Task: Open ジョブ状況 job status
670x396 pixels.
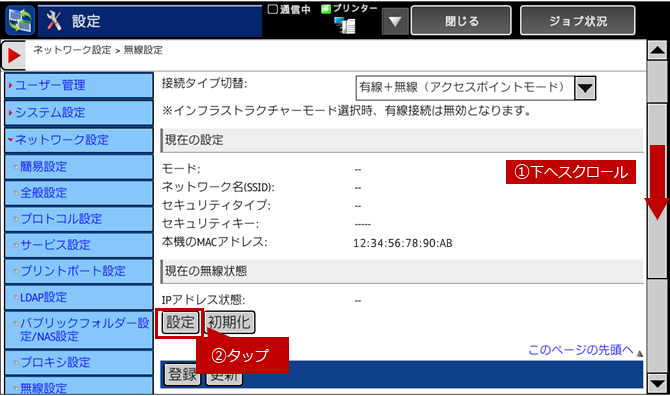Action: click(577, 21)
